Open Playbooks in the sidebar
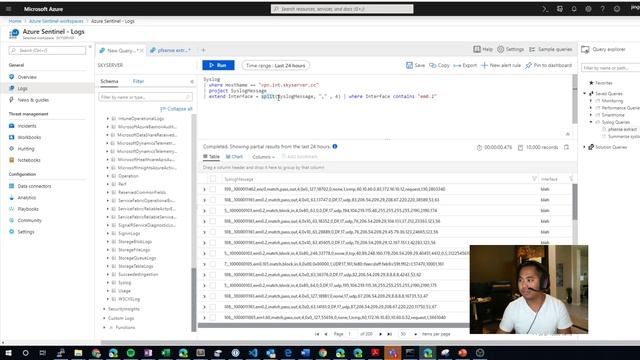This screenshot has width=640, height=360. tap(28, 209)
